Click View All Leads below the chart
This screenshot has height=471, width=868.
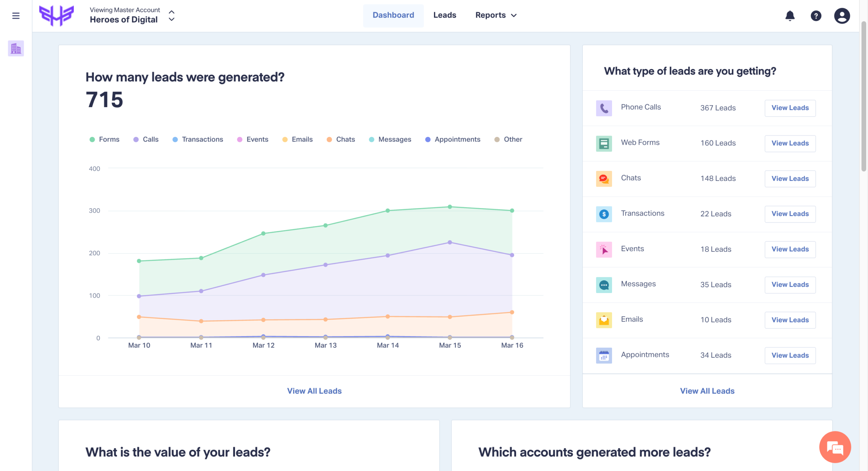pyautogui.click(x=314, y=391)
